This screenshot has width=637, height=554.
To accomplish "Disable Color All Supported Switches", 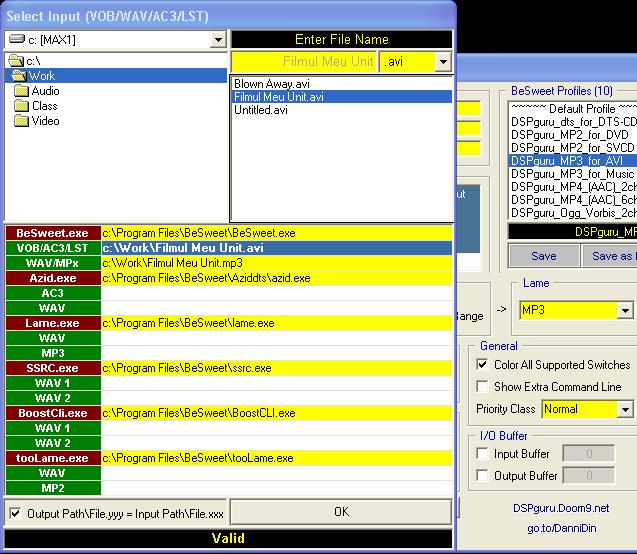I will tap(483, 366).
